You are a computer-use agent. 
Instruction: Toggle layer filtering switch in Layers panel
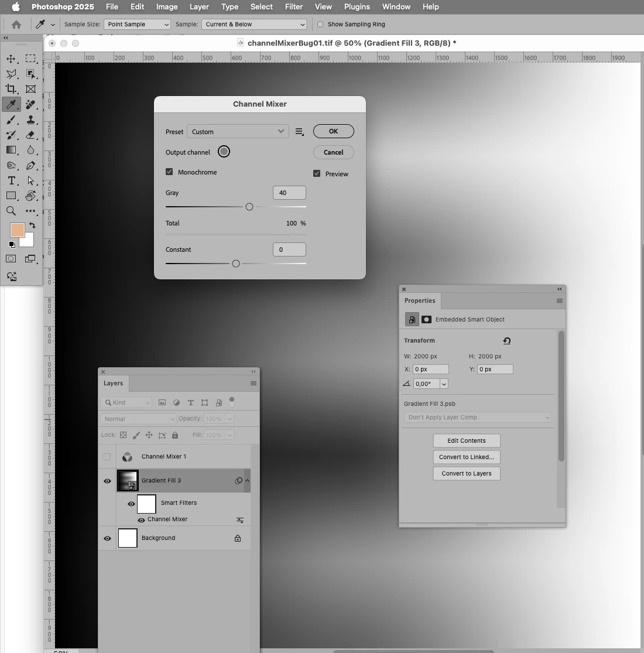pos(232,401)
